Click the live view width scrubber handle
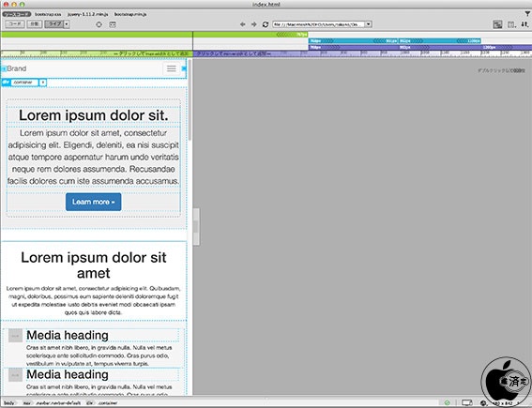The width and height of the screenshot is (532, 408). [x=196, y=227]
